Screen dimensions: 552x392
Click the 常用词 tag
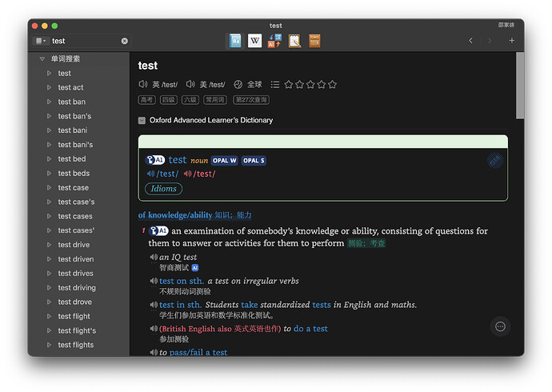coord(215,100)
